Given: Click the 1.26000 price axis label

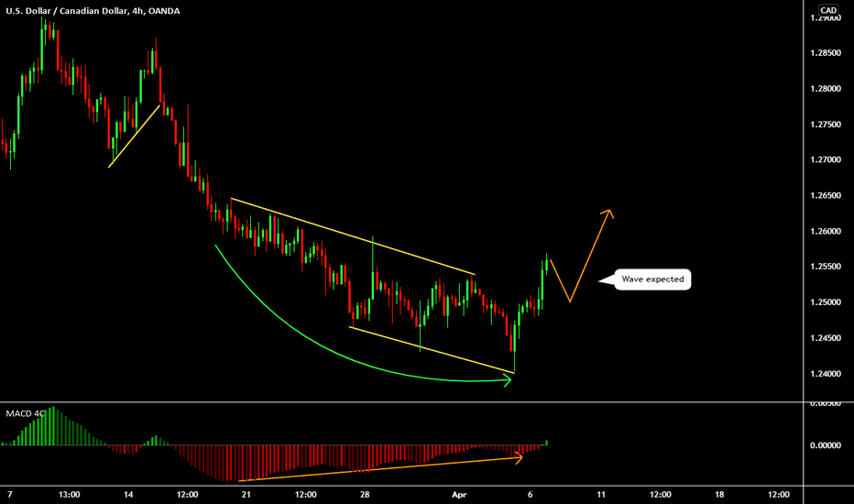Looking at the screenshot, I should (826, 231).
